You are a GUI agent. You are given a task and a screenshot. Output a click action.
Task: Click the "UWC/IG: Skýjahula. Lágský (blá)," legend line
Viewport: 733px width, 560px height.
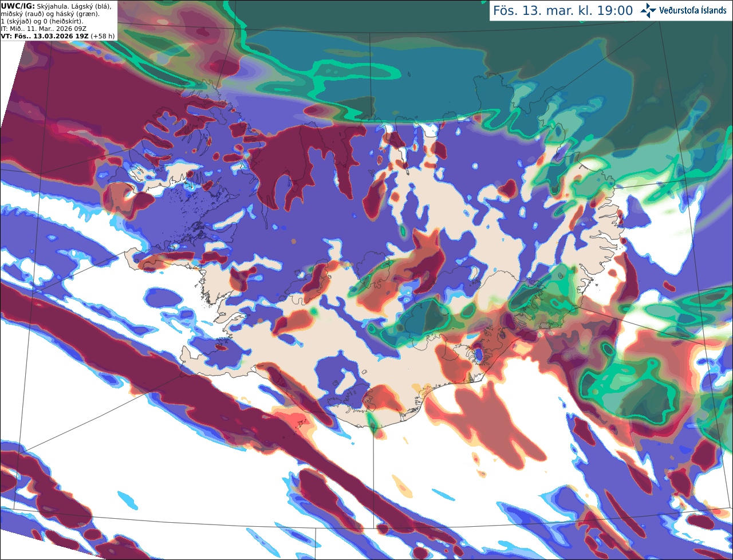point(56,6)
